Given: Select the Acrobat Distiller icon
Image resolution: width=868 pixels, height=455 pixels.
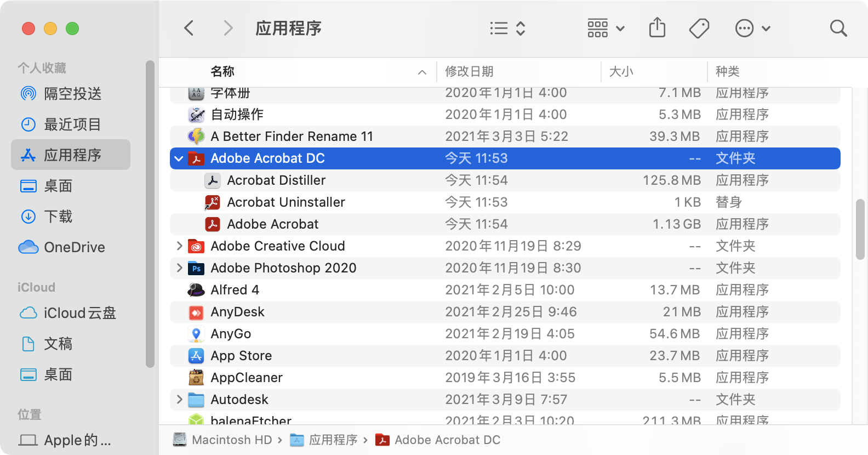Looking at the screenshot, I should [213, 180].
